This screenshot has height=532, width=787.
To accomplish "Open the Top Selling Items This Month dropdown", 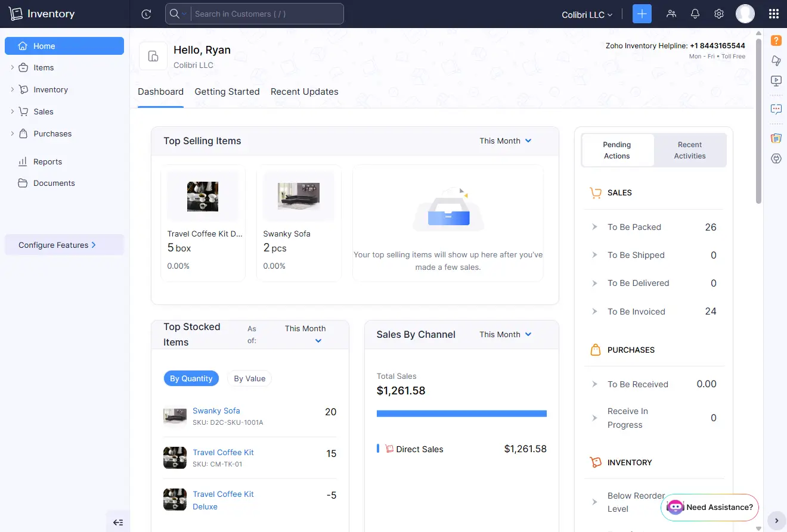I will point(505,141).
